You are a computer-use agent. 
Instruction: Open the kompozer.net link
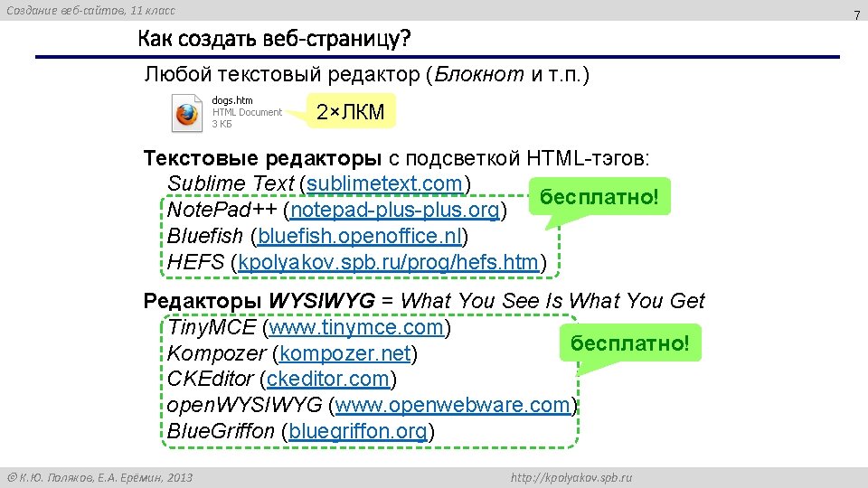tap(344, 353)
